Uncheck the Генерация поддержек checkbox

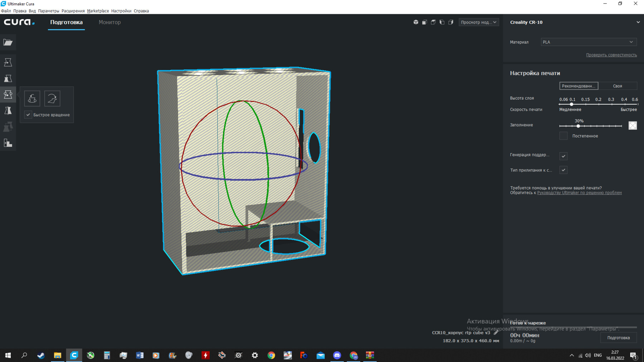[563, 156]
